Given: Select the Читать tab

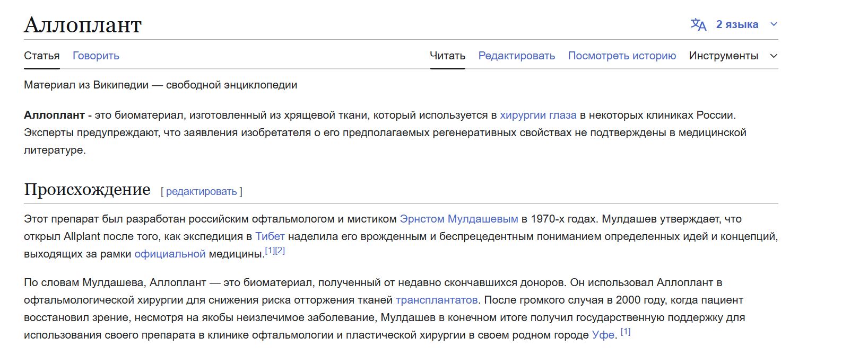Looking at the screenshot, I should tap(447, 56).
